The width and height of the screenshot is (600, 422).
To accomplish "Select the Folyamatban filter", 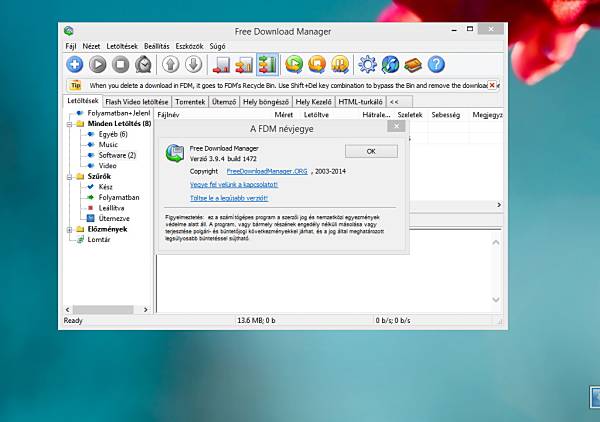I will click(x=119, y=197).
